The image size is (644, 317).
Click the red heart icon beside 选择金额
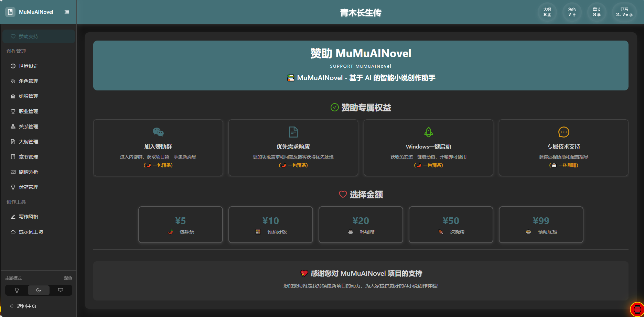point(343,194)
